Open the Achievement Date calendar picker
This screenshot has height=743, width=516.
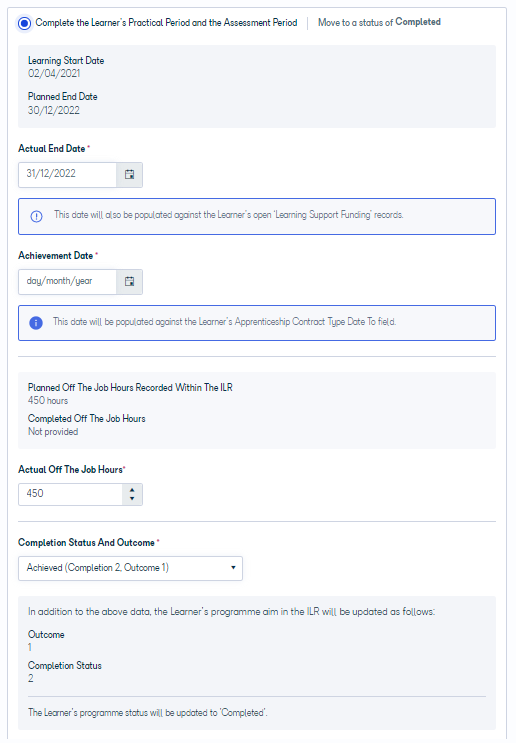coord(129,281)
